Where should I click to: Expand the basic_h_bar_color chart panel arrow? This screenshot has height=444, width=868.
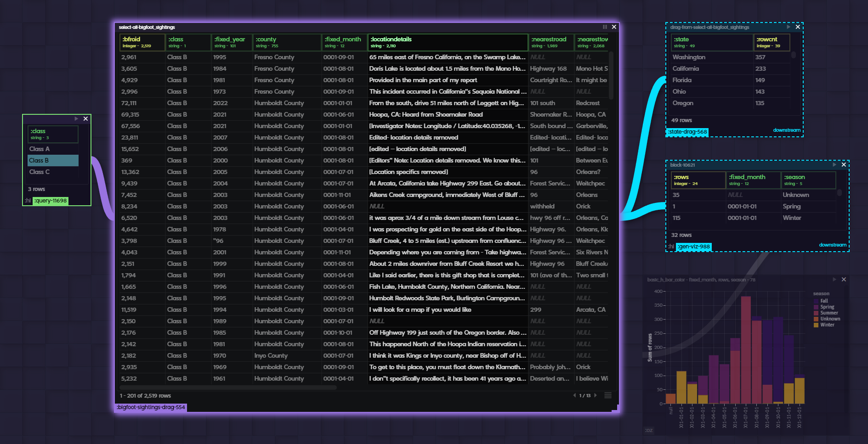834,279
